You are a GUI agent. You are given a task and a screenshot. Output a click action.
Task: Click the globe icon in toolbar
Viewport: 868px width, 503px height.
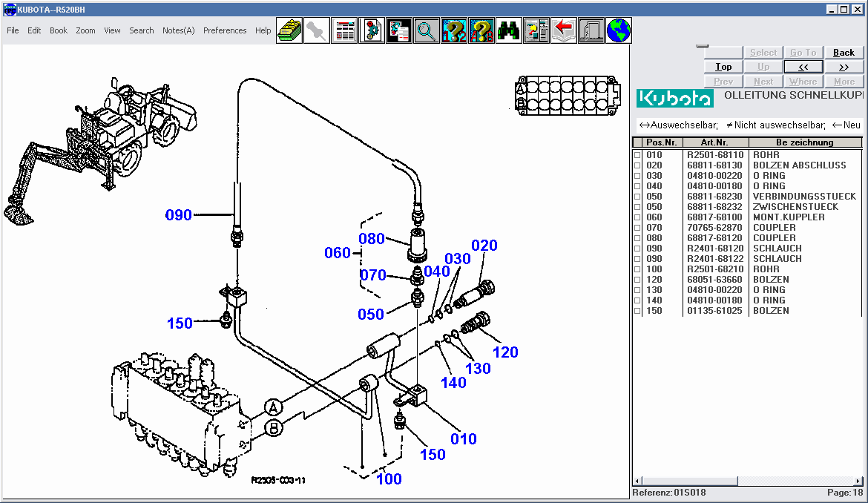pyautogui.click(x=619, y=30)
